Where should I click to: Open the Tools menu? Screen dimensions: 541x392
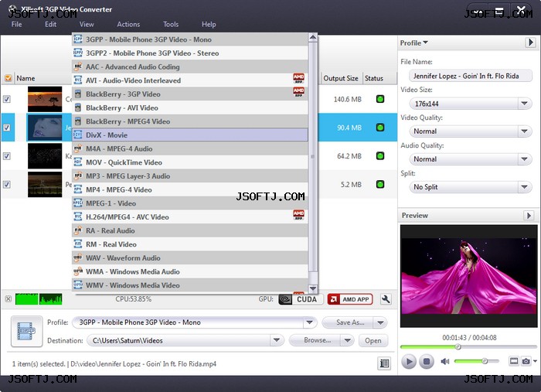171,24
